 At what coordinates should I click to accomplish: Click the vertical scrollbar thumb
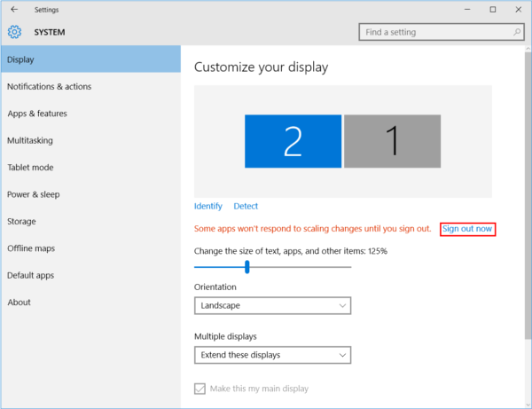pos(528,195)
